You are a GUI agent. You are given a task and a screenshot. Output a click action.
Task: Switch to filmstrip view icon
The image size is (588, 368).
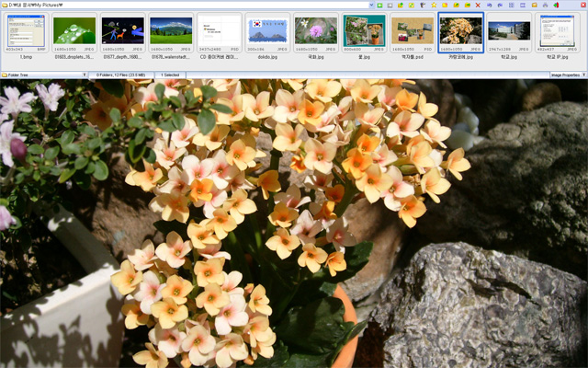tap(523, 6)
